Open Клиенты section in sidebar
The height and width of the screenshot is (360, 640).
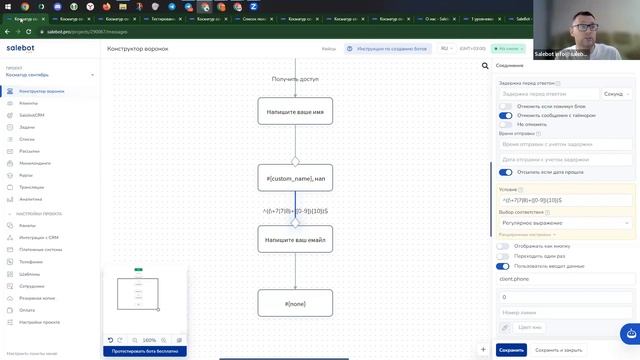pos(28,103)
